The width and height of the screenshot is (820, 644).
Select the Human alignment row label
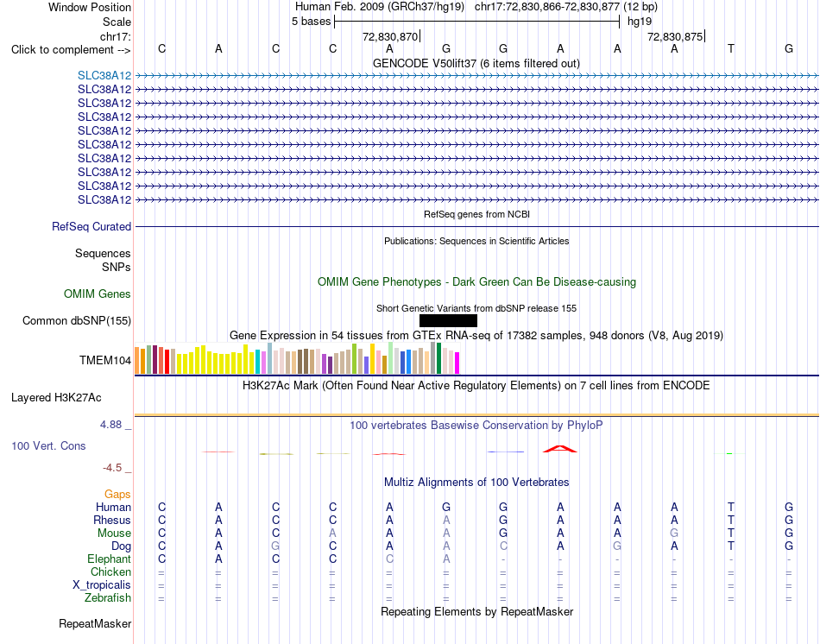pos(113,507)
